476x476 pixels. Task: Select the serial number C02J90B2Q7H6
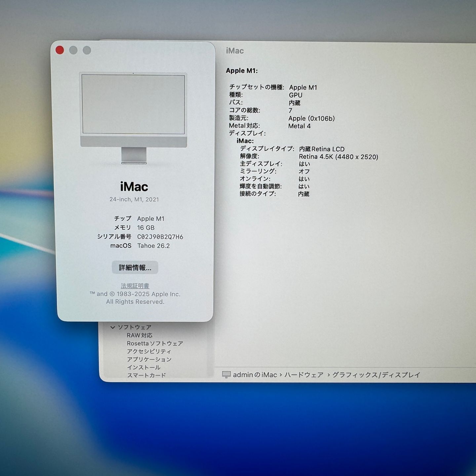160,237
